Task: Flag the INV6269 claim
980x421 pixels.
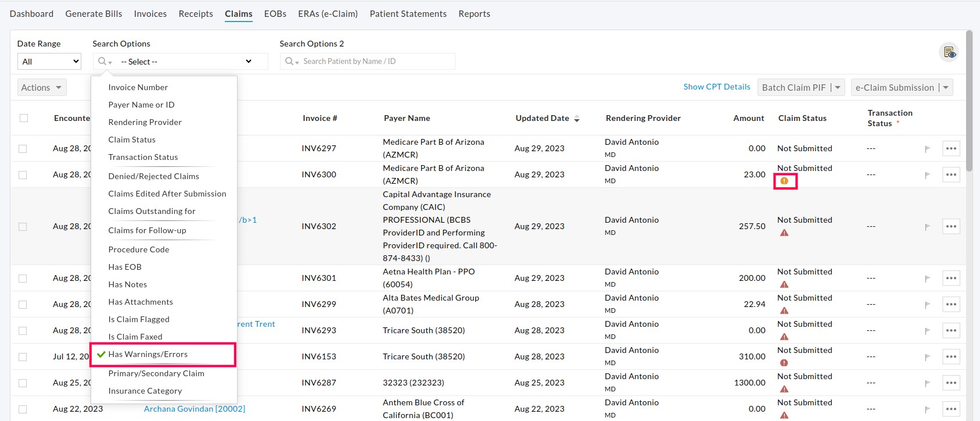Action: 927,409
